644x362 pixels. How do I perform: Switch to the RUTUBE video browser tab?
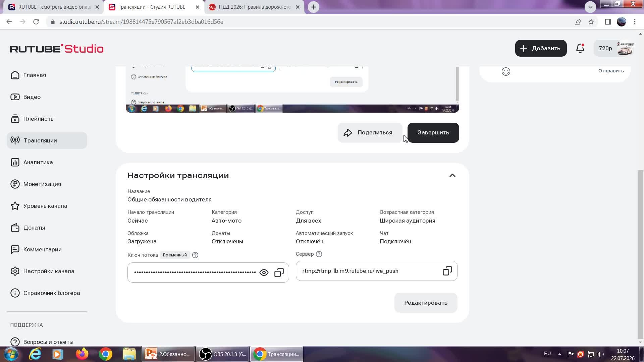tap(54, 7)
